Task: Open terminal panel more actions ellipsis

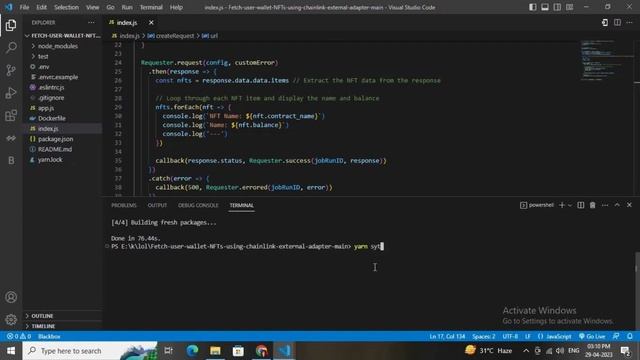Action: tap(605, 205)
